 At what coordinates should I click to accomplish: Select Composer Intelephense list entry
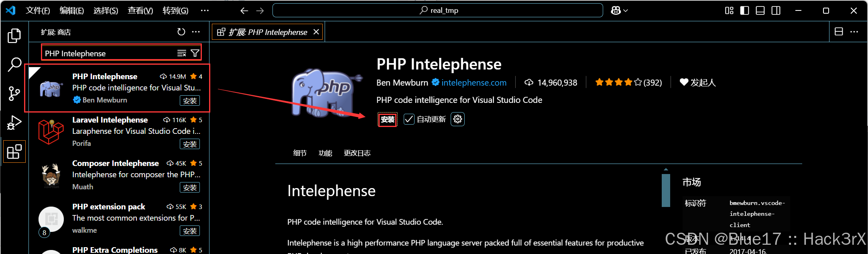click(x=119, y=175)
